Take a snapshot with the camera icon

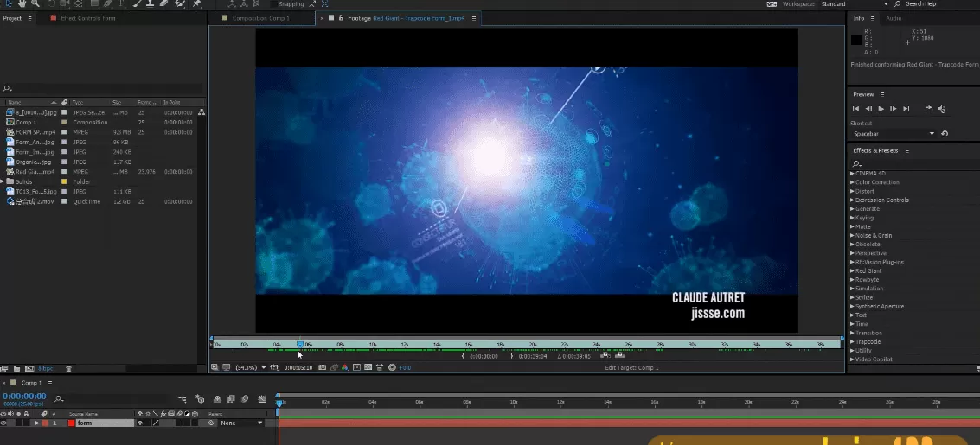tap(322, 367)
